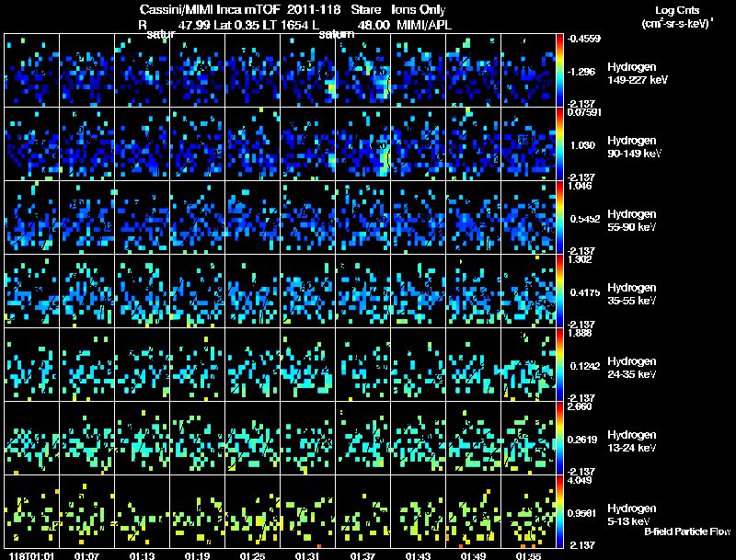Click the 'B-field Particle Flow' legend text
736x560 pixels.
pos(687,531)
